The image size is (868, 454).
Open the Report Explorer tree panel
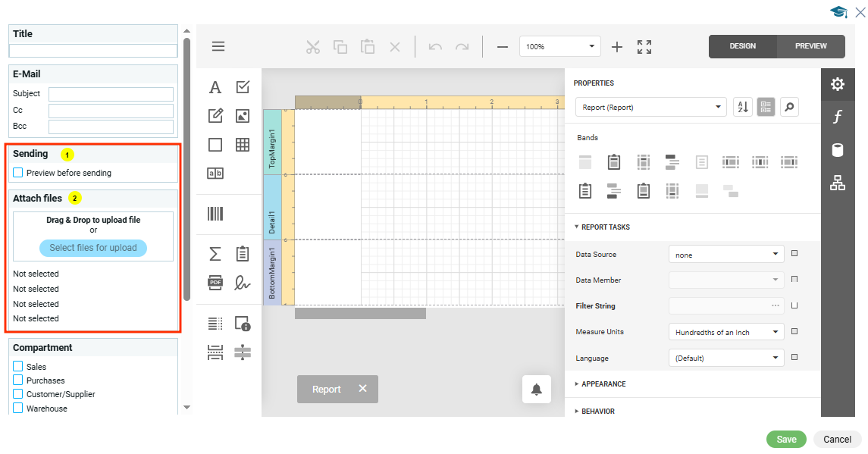coord(838,183)
